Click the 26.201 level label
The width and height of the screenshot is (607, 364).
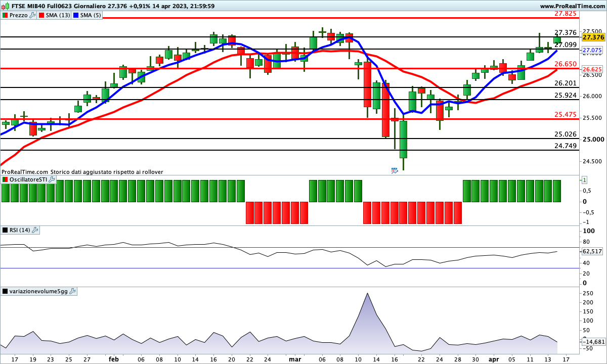click(x=566, y=83)
